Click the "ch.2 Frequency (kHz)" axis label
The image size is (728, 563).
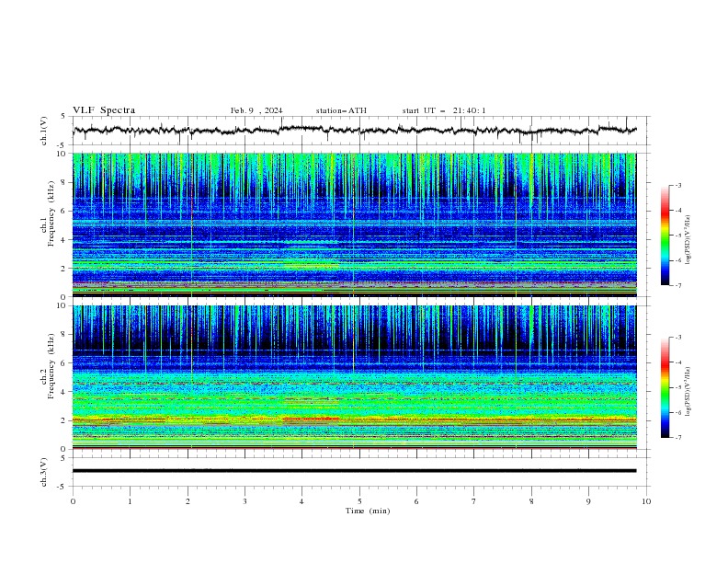tap(48, 366)
